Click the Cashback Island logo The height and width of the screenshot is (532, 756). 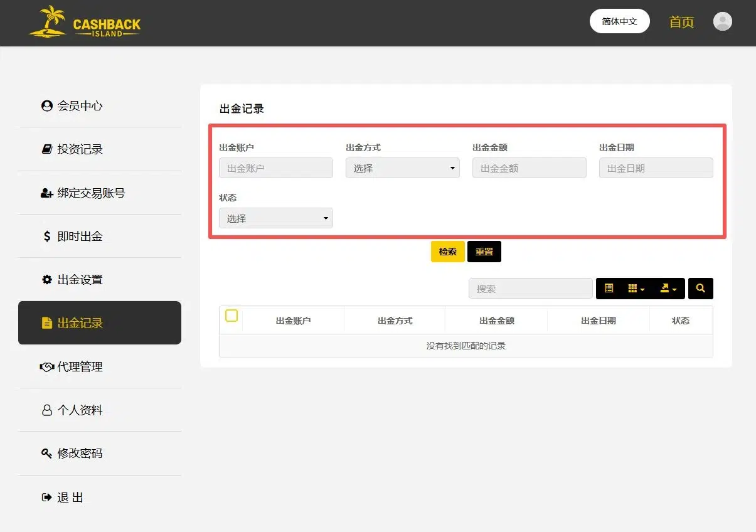(x=85, y=21)
